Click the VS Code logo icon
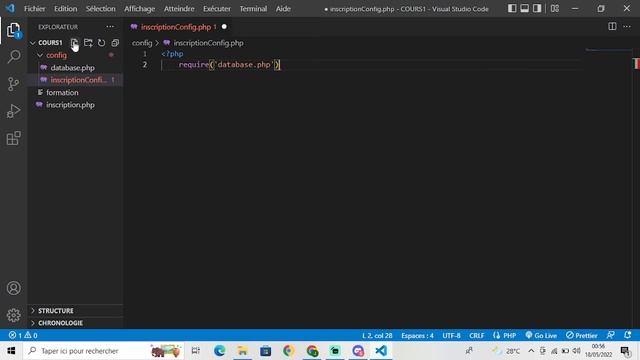Viewport: 640px width, 360px height. point(10,8)
